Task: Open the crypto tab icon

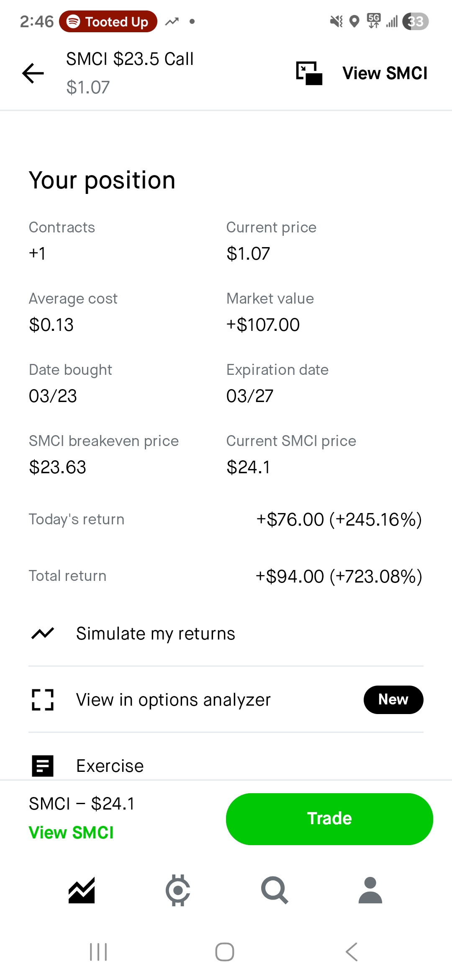Action: (178, 890)
